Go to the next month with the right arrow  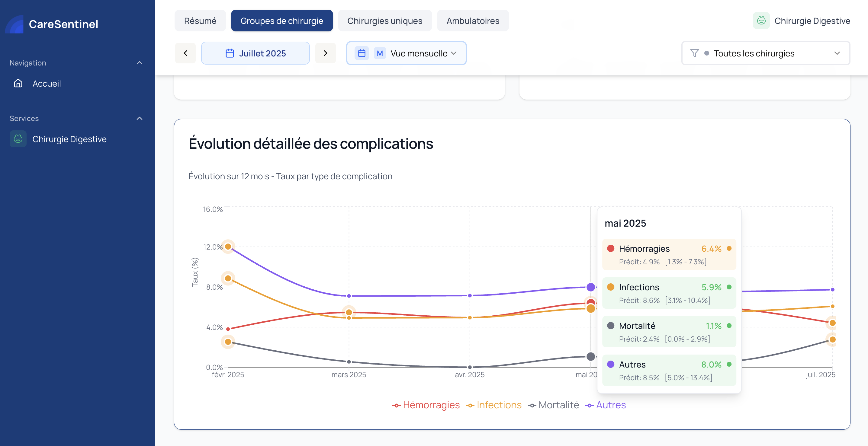325,53
